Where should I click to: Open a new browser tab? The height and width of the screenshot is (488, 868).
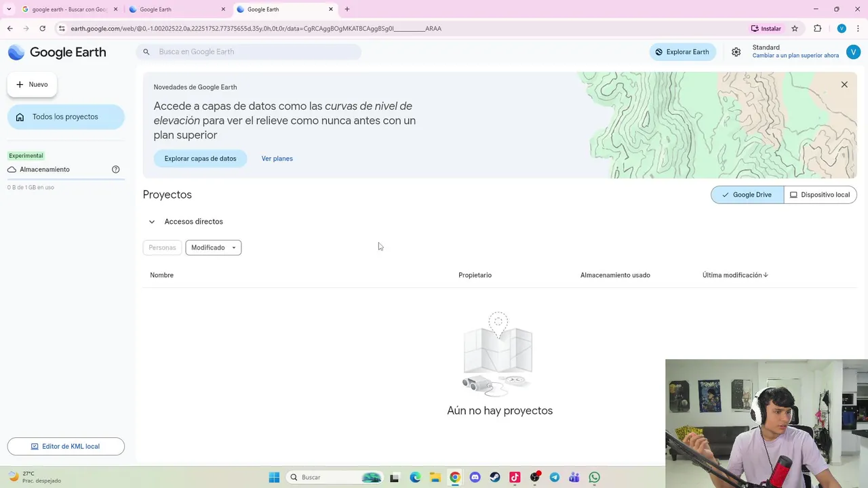347,9
